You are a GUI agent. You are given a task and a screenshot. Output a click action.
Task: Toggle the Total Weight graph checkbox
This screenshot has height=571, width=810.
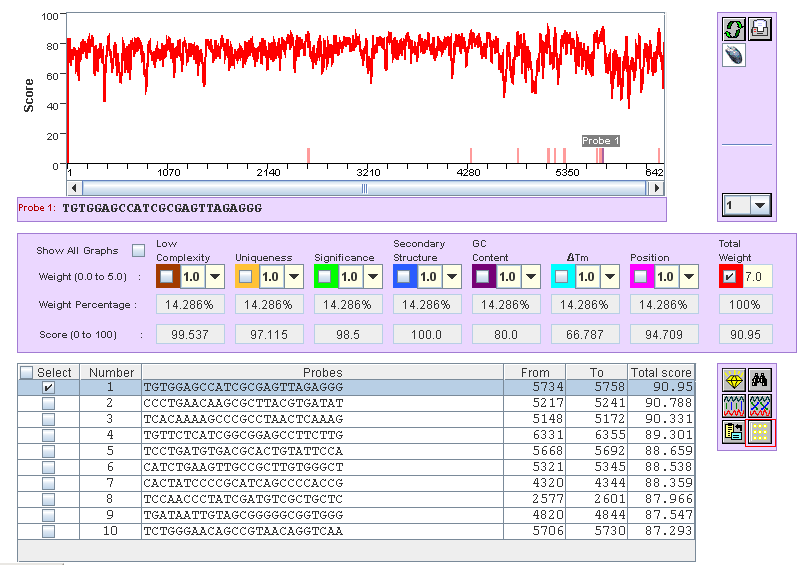click(x=728, y=276)
